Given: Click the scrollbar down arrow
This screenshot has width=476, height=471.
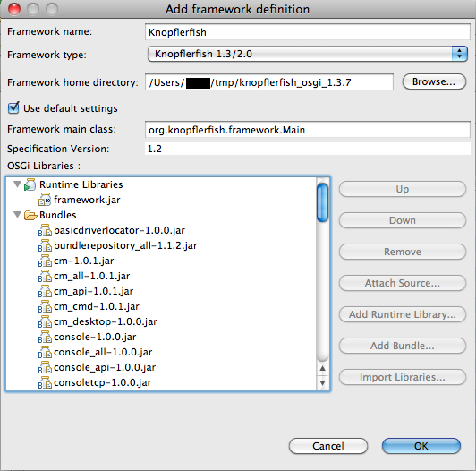Looking at the screenshot, I should tap(322, 382).
